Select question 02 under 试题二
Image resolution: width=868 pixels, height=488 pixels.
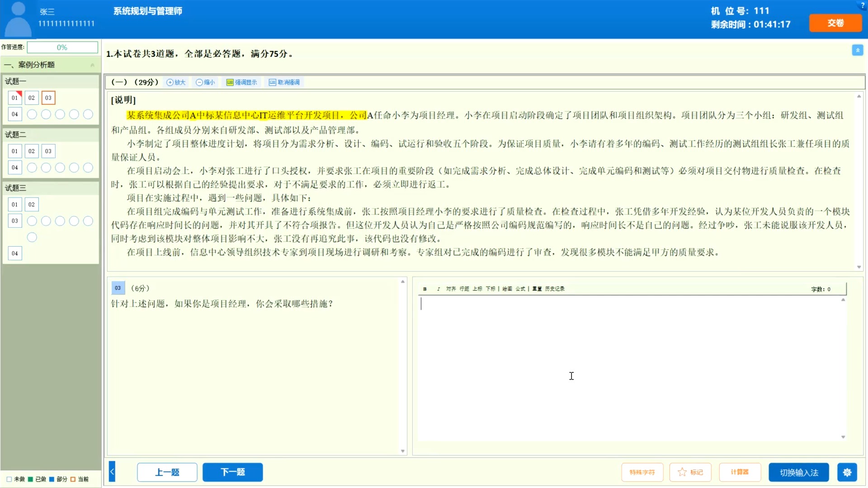pos(32,151)
